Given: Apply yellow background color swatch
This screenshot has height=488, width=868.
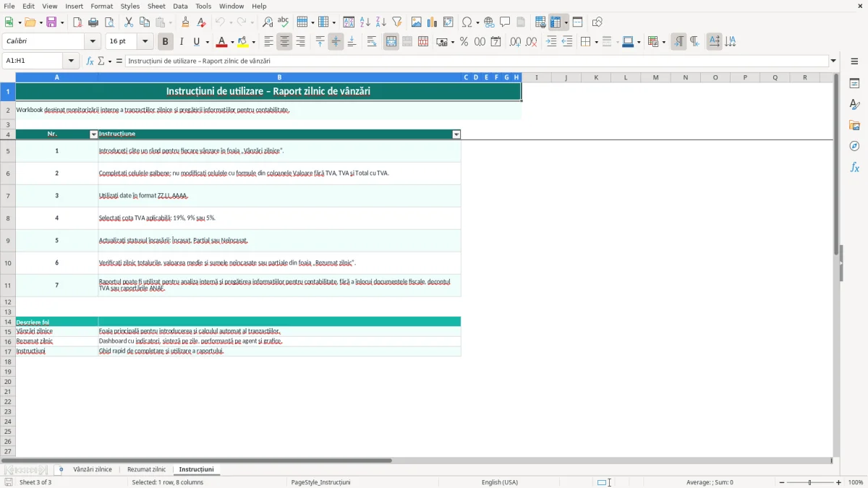Looking at the screenshot, I should [x=244, y=42].
